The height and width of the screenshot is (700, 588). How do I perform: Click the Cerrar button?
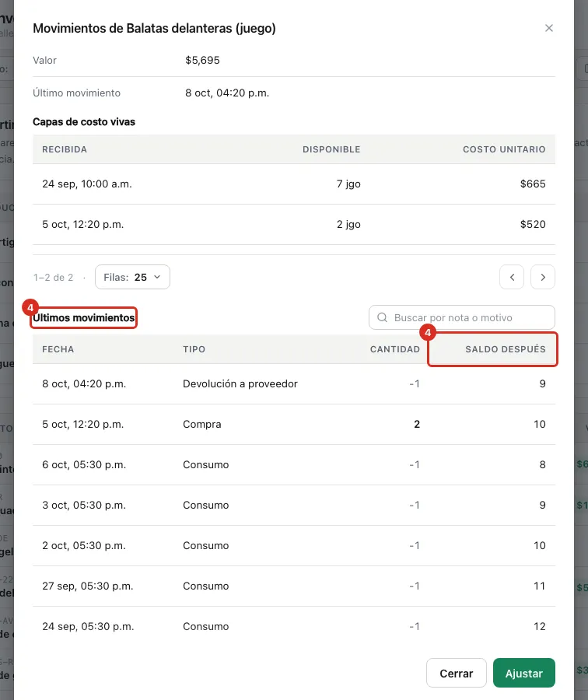[456, 673]
